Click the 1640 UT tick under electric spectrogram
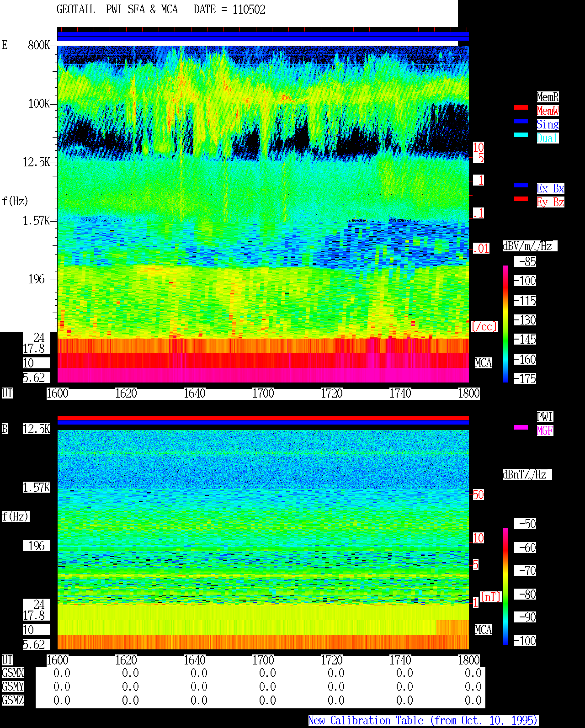Viewport: 585px width, 728px height. pyautogui.click(x=195, y=393)
